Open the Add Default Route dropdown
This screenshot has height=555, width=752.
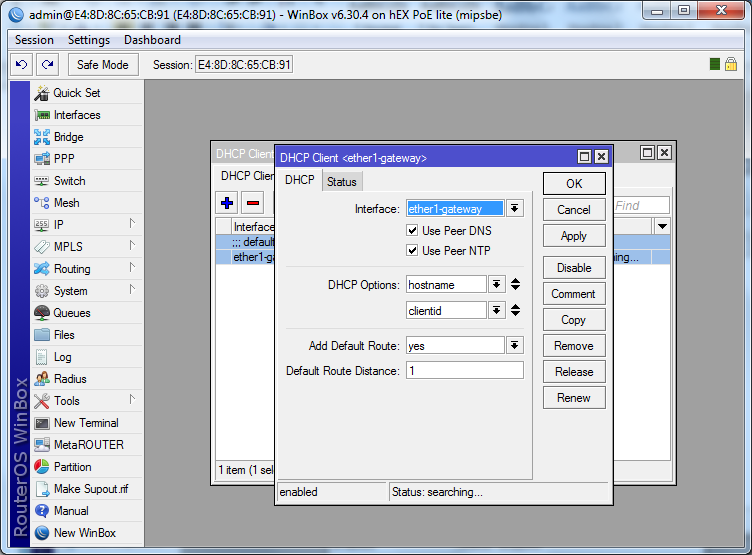515,345
